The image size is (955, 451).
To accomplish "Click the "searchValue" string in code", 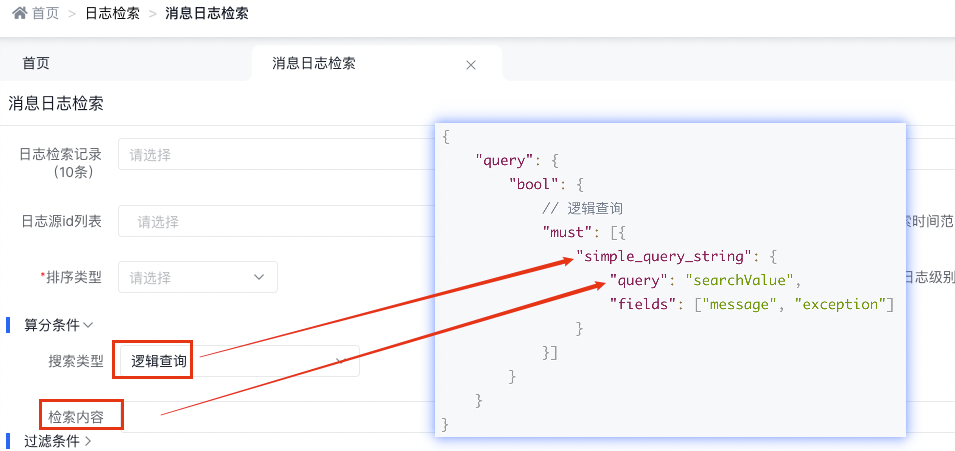I will [x=737, y=280].
